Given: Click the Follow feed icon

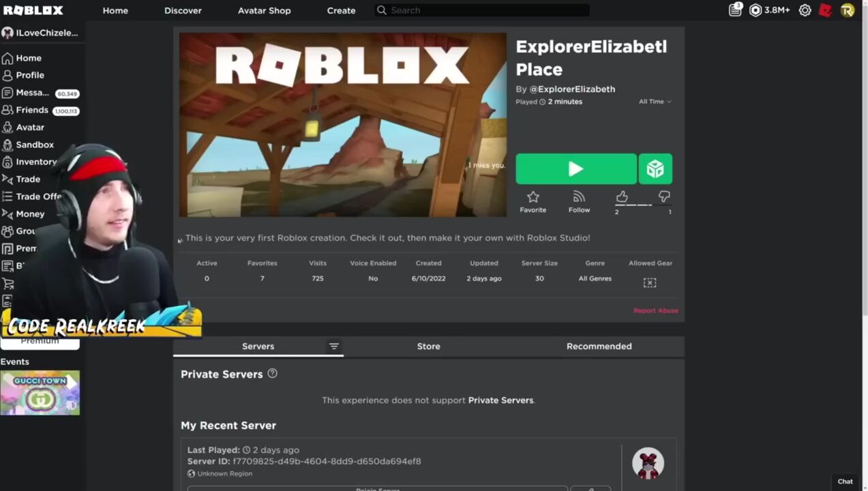Looking at the screenshot, I should [579, 196].
